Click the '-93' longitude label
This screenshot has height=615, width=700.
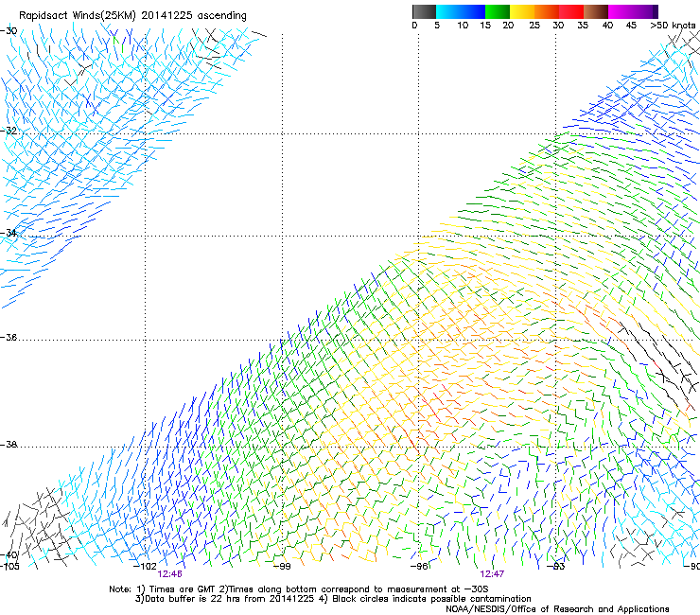[x=556, y=567]
